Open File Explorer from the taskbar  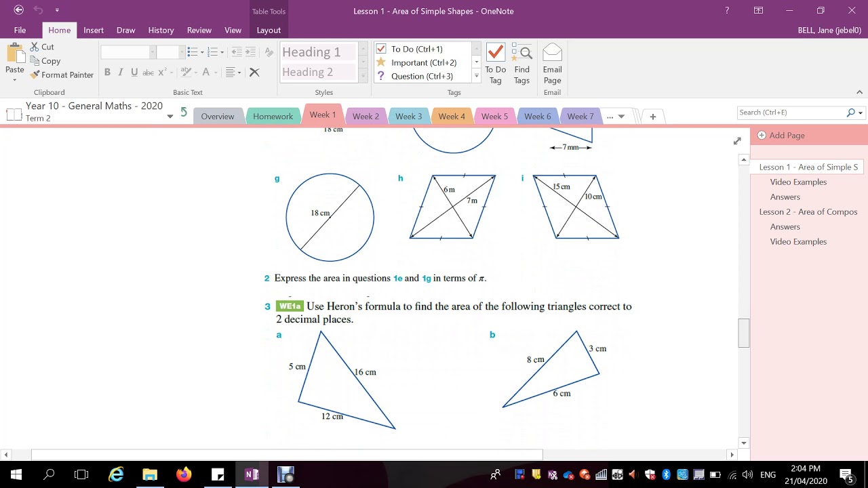tap(150, 474)
